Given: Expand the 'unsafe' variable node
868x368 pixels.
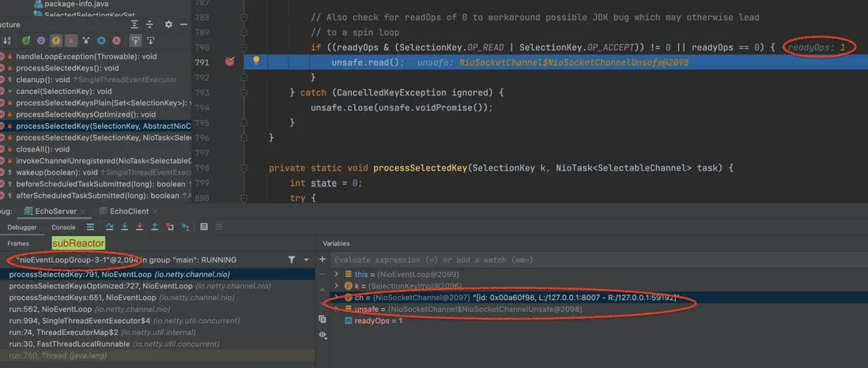Looking at the screenshot, I should (x=337, y=309).
